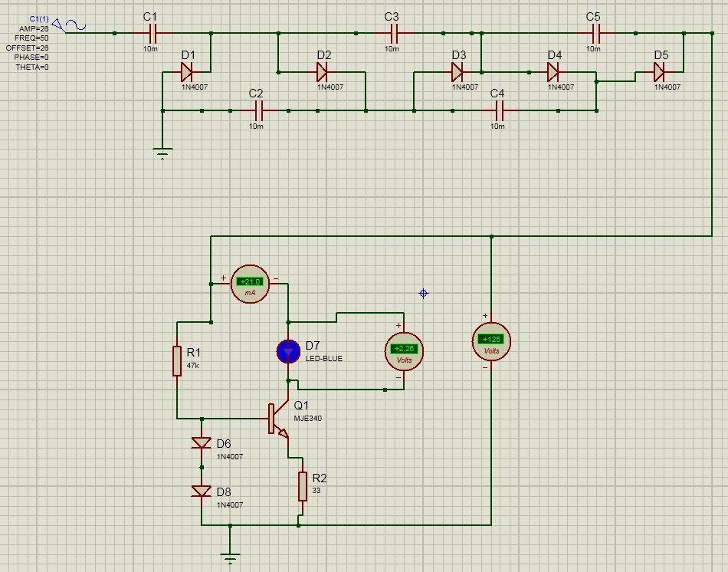The height and width of the screenshot is (572, 728).
Task: Click the C1(1) generator label
Action: pyautogui.click(x=39, y=19)
